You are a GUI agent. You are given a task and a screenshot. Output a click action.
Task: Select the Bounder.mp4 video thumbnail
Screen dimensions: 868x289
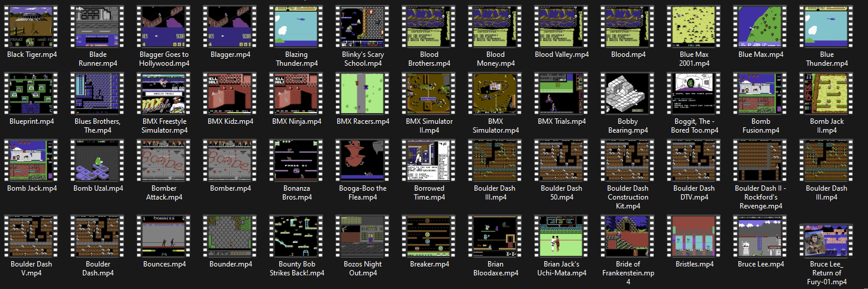(x=231, y=236)
